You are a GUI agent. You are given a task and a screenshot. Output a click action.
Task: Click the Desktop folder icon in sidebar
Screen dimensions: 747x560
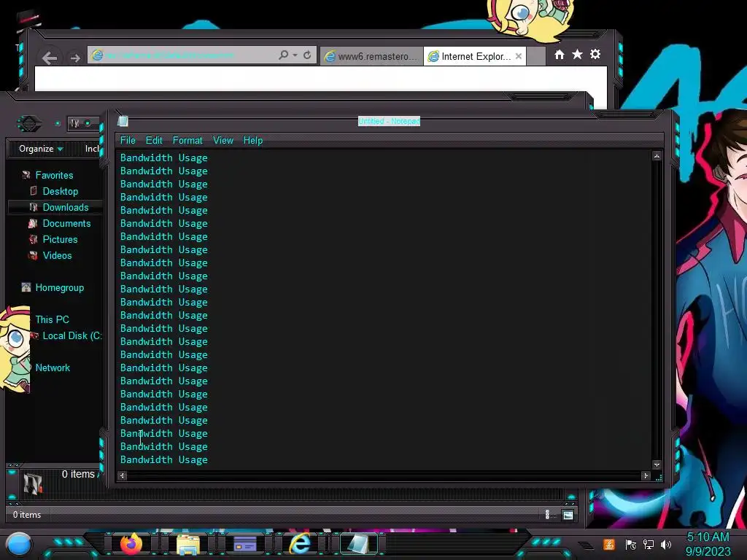33,191
